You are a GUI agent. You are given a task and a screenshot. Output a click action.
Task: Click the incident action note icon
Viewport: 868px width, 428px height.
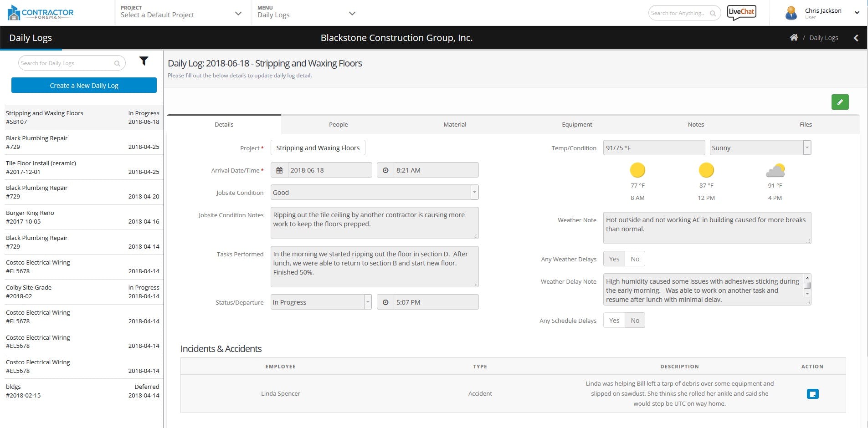[812, 394]
